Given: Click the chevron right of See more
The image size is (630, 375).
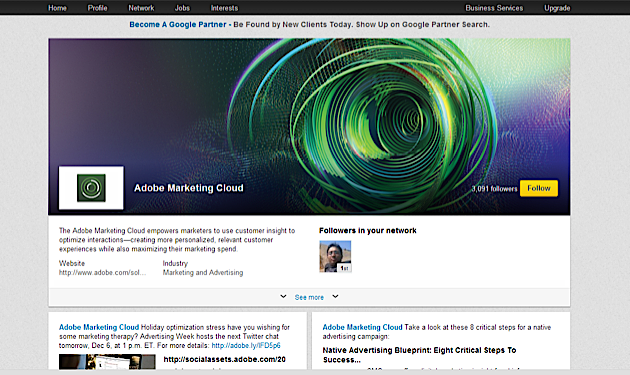Looking at the screenshot, I should pos(335,297).
